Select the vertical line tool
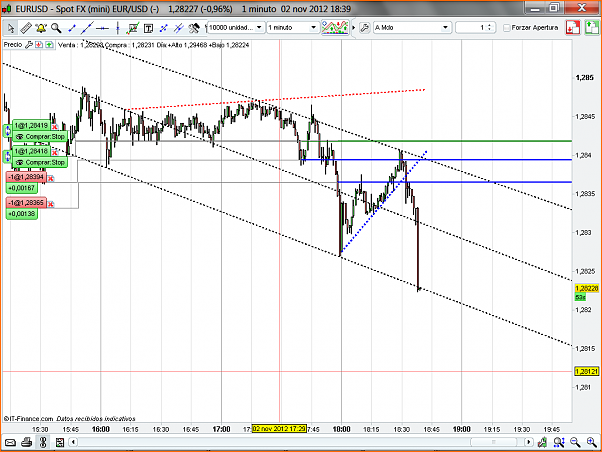 point(117,28)
